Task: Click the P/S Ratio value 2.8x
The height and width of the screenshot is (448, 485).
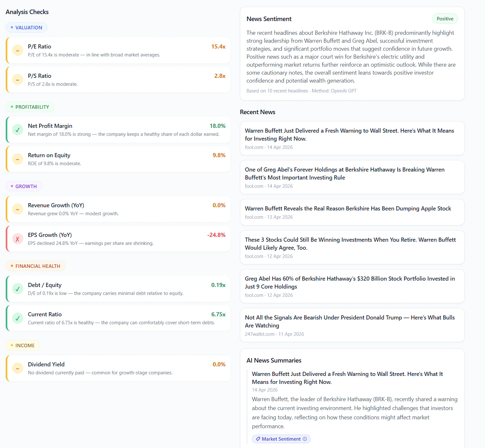Action: point(220,76)
